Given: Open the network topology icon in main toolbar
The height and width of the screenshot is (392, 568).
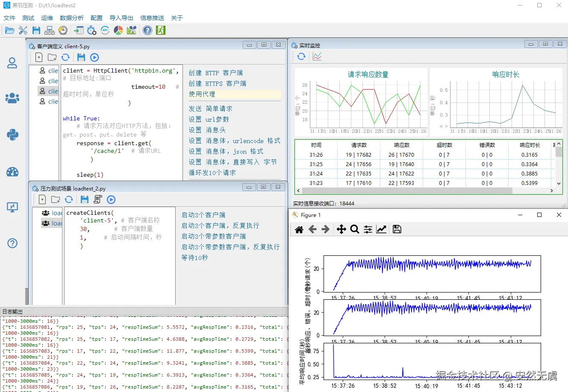Looking at the screenshot, I should [50, 30].
